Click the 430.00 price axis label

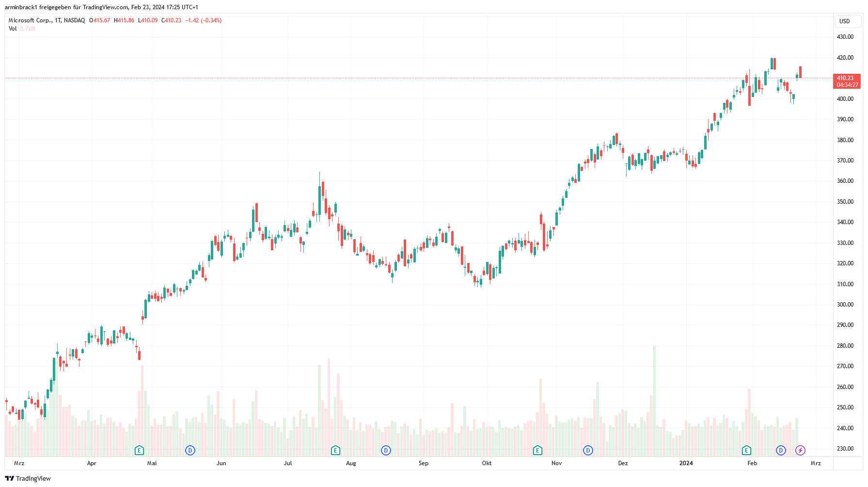[845, 37]
